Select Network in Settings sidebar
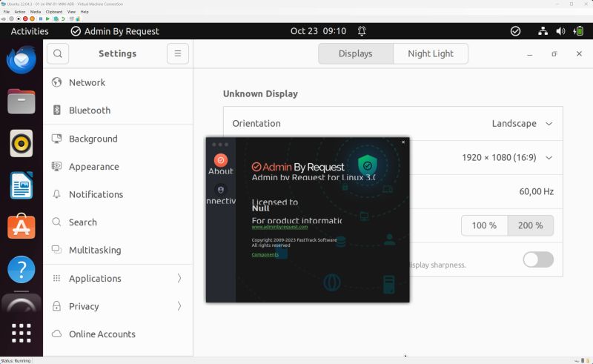Image resolution: width=593 pixels, height=364 pixels. (118, 82)
